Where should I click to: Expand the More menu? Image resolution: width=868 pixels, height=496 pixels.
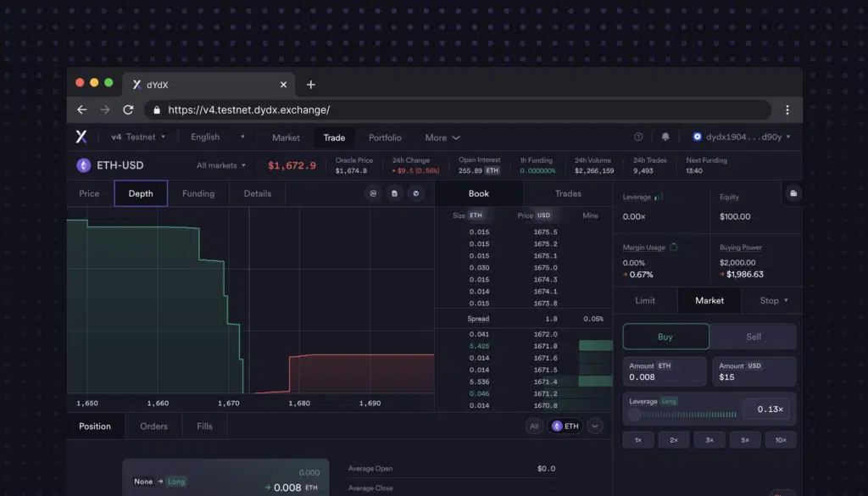(x=442, y=137)
